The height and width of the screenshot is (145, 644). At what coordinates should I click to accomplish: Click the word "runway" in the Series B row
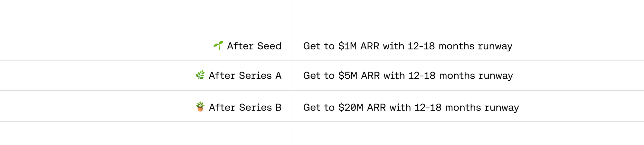[502, 108]
